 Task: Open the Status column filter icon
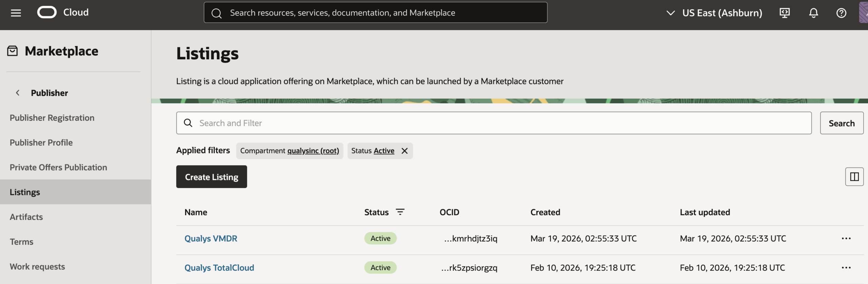(400, 212)
